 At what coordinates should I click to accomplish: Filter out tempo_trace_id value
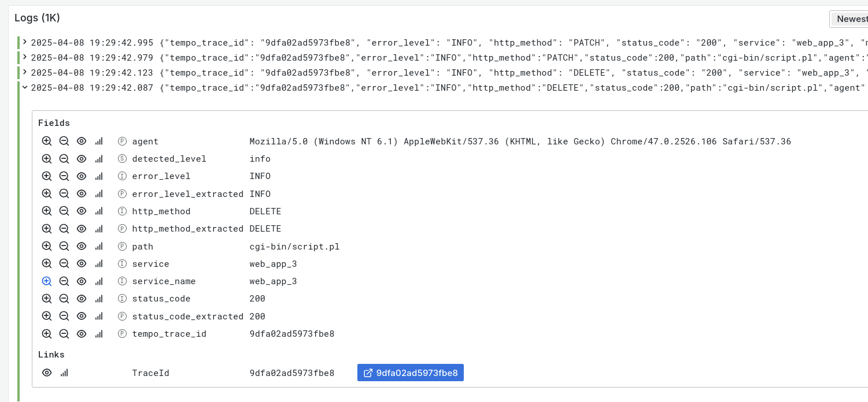click(x=64, y=333)
